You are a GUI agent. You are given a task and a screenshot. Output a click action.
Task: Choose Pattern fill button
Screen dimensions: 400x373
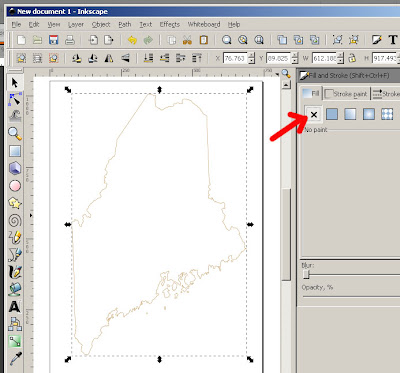pos(387,114)
